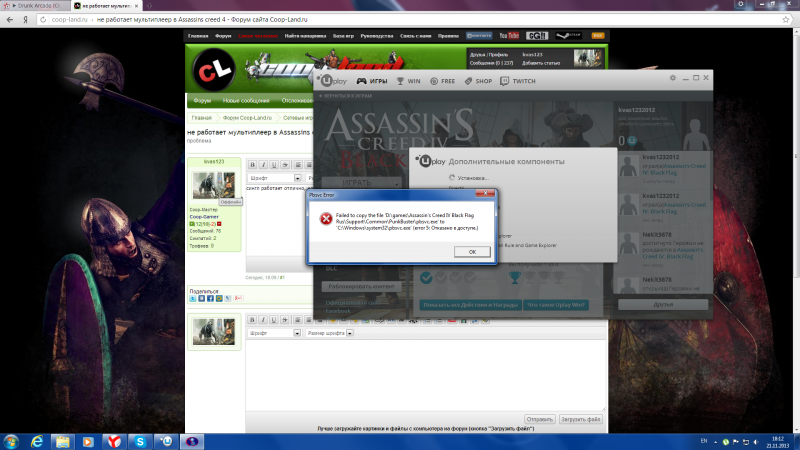
Task: Click 'Главная' in the breadcrumb
Action: pyautogui.click(x=202, y=118)
